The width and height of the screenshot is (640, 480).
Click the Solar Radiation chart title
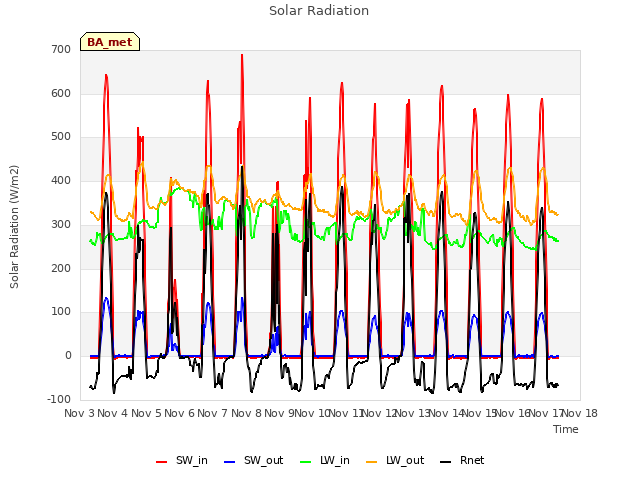coord(319,11)
